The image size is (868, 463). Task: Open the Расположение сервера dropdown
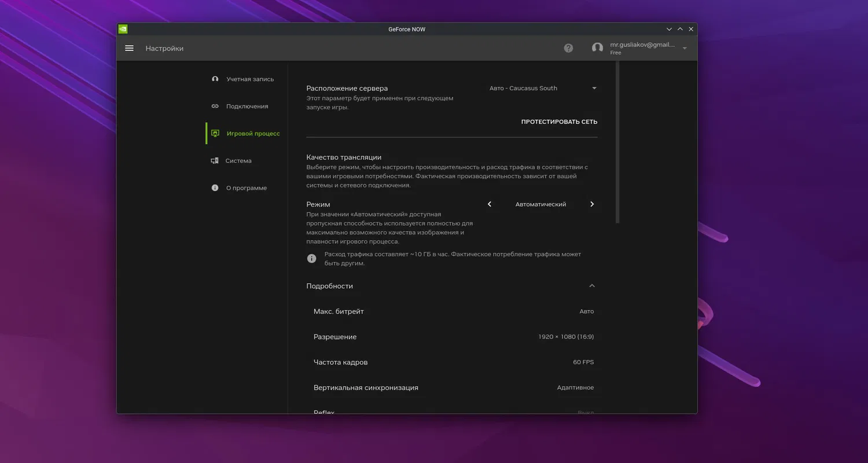pyautogui.click(x=542, y=88)
